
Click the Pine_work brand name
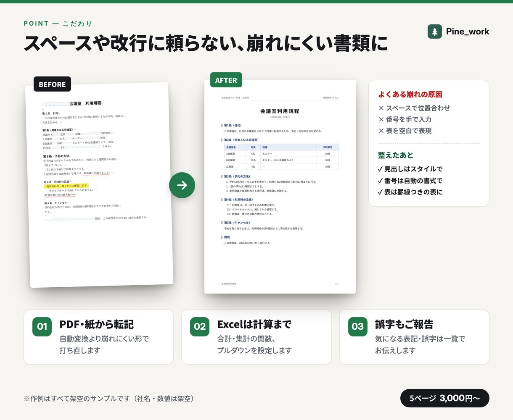click(x=468, y=31)
